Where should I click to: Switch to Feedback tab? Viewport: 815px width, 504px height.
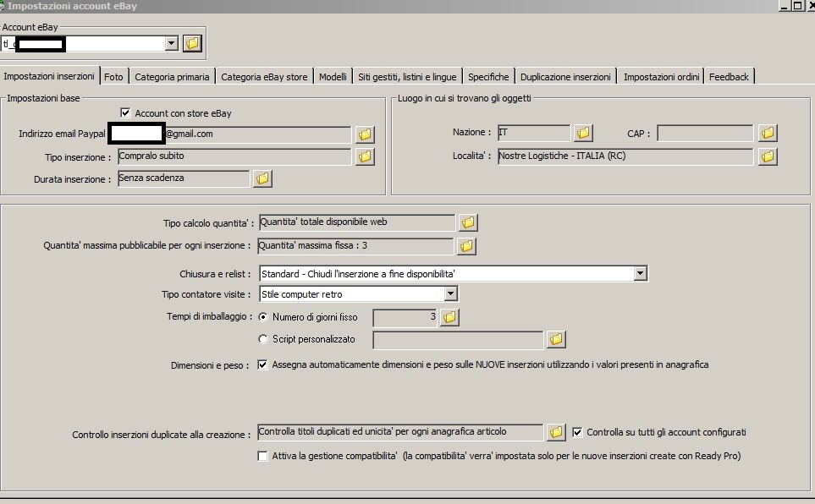[x=729, y=77]
